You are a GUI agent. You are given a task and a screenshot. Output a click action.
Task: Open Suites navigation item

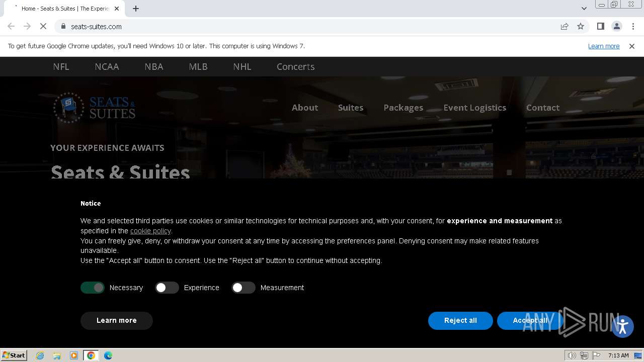pyautogui.click(x=351, y=108)
